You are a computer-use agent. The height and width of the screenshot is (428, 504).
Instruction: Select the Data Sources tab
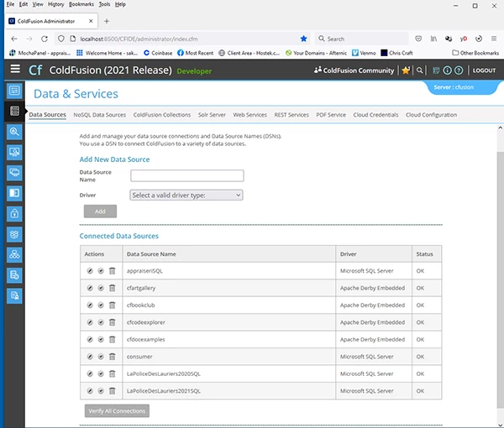(x=48, y=115)
